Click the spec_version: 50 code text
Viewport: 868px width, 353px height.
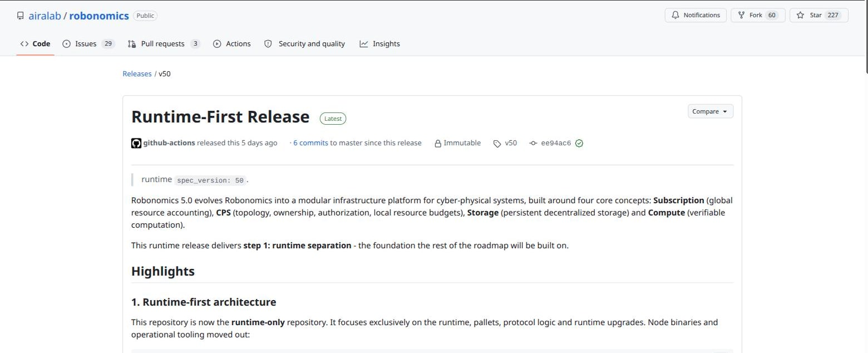point(210,180)
